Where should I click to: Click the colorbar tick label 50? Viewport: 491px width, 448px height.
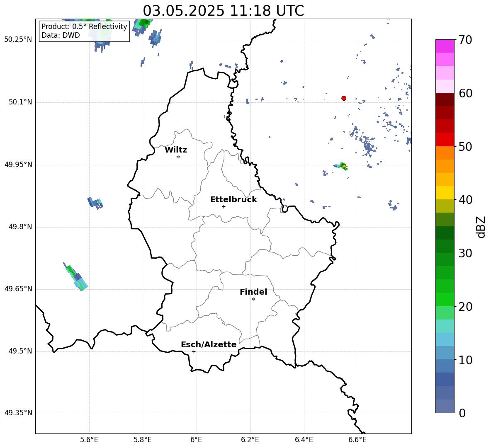point(465,147)
